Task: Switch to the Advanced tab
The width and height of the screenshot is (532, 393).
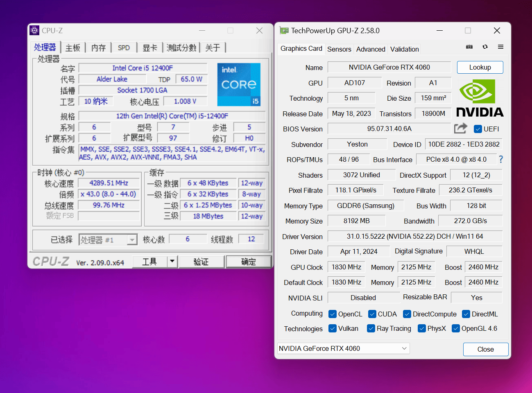Action: [371, 49]
